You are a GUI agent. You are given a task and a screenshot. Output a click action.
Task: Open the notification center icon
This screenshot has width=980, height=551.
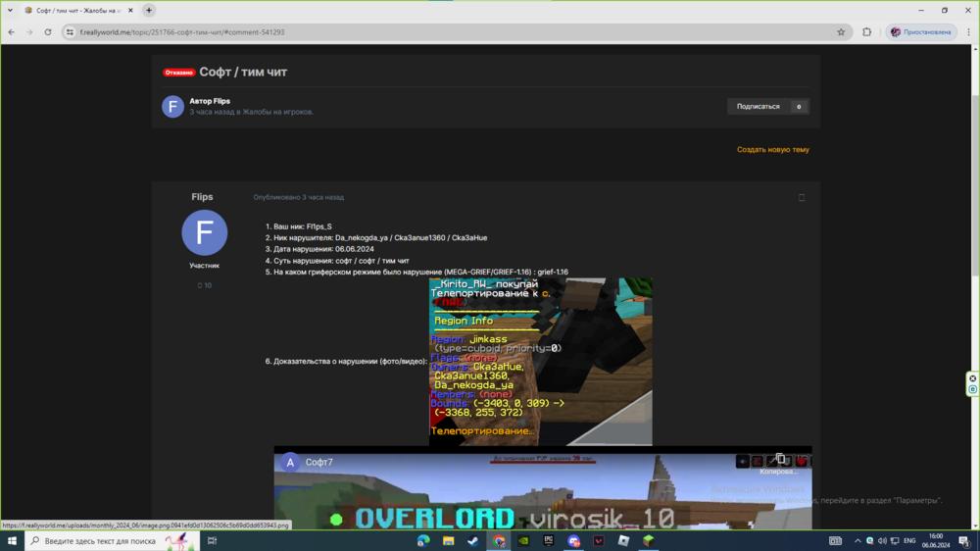coord(964,541)
